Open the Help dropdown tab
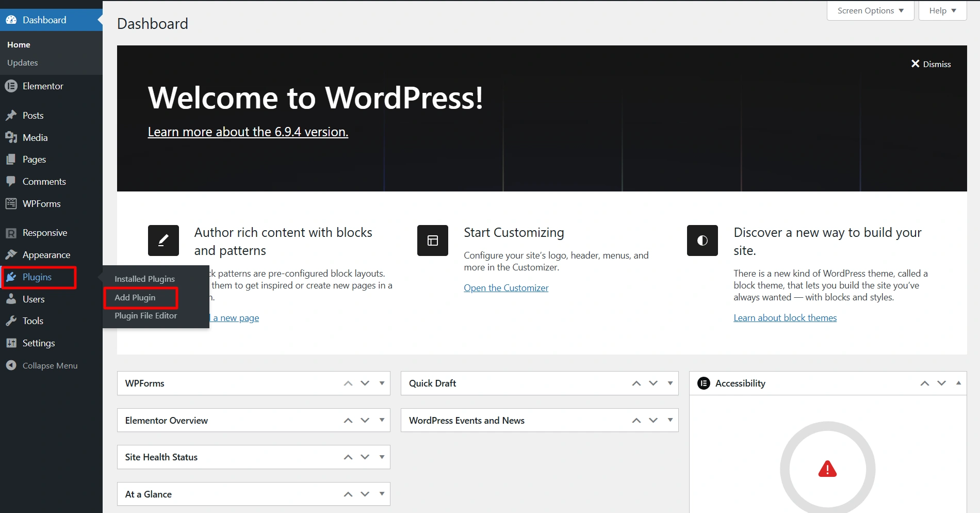The image size is (980, 513). pos(943,11)
